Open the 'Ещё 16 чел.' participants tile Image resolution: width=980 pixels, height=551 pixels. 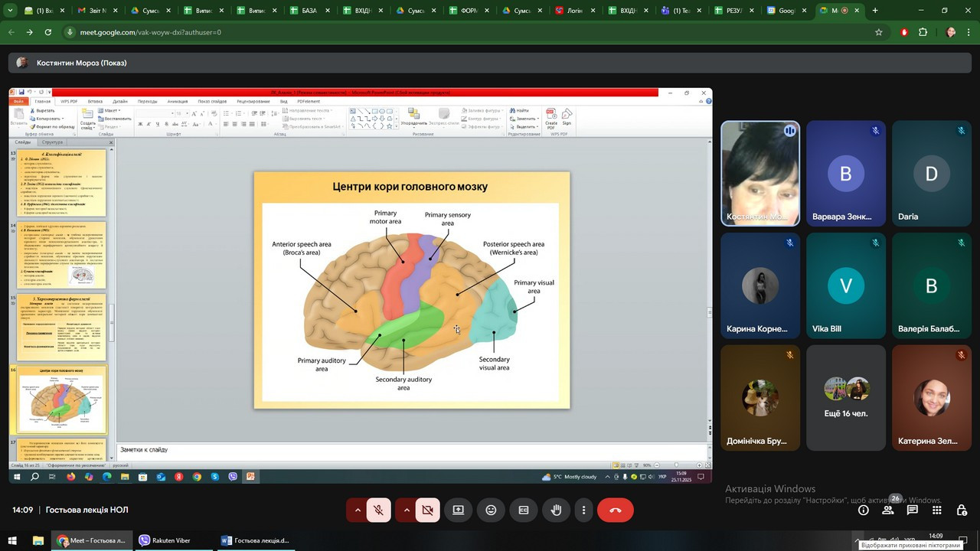(845, 397)
